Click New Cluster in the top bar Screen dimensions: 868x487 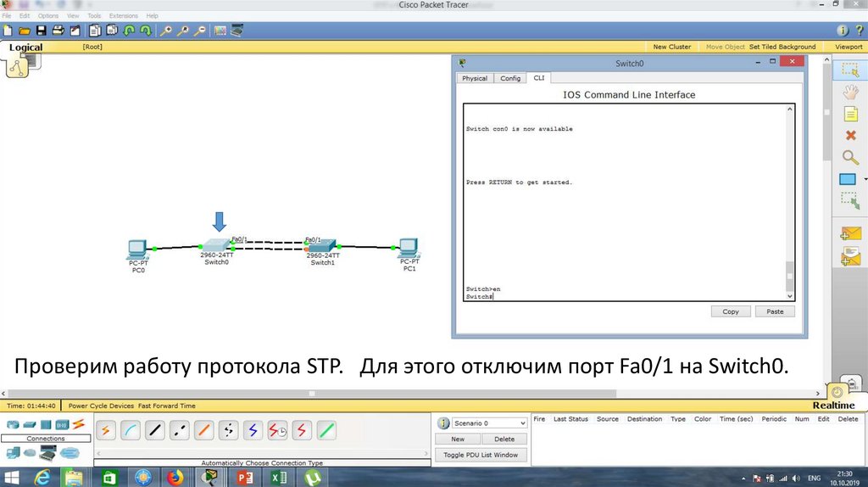click(x=671, y=48)
